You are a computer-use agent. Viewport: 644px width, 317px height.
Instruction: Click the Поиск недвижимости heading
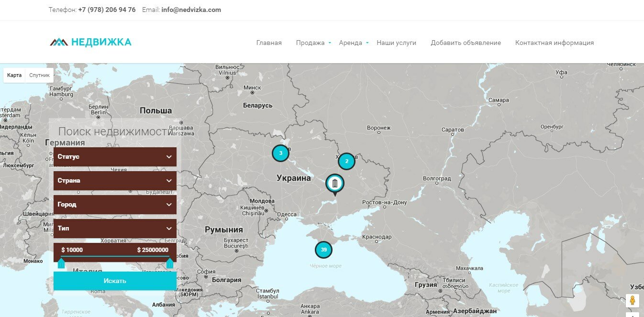(115, 131)
